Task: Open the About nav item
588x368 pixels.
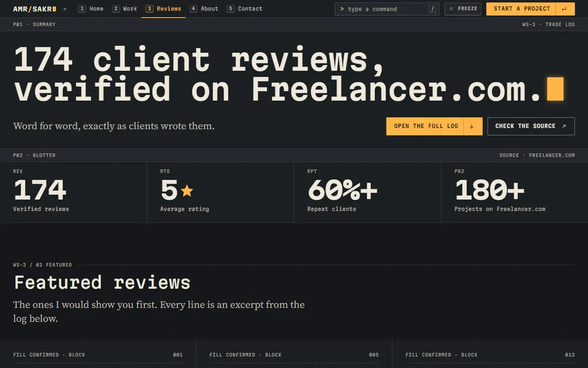Action: click(x=203, y=9)
